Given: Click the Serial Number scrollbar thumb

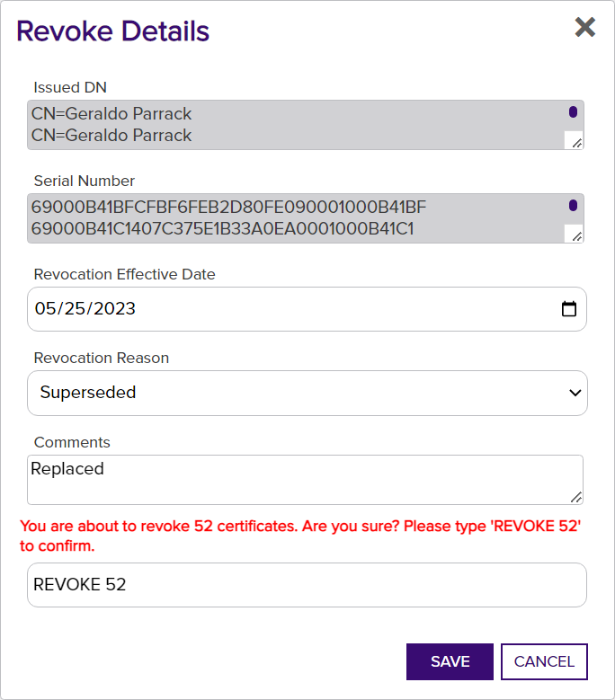Looking at the screenshot, I should pyautogui.click(x=573, y=206).
